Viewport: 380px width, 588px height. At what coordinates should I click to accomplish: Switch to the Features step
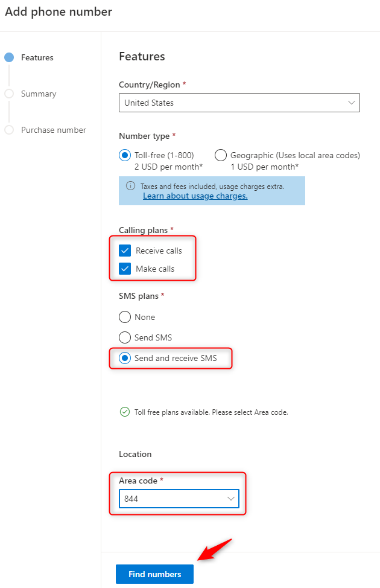[37, 58]
